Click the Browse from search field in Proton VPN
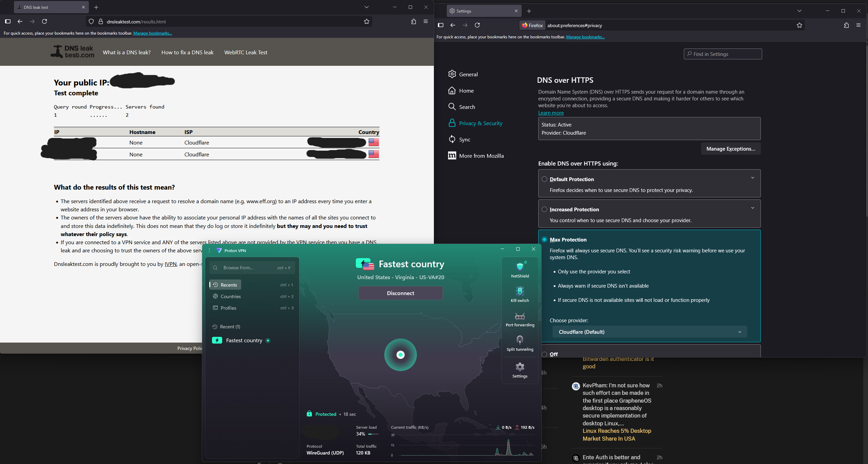Image resolution: width=868 pixels, height=464 pixels. click(x=252, y=268)
